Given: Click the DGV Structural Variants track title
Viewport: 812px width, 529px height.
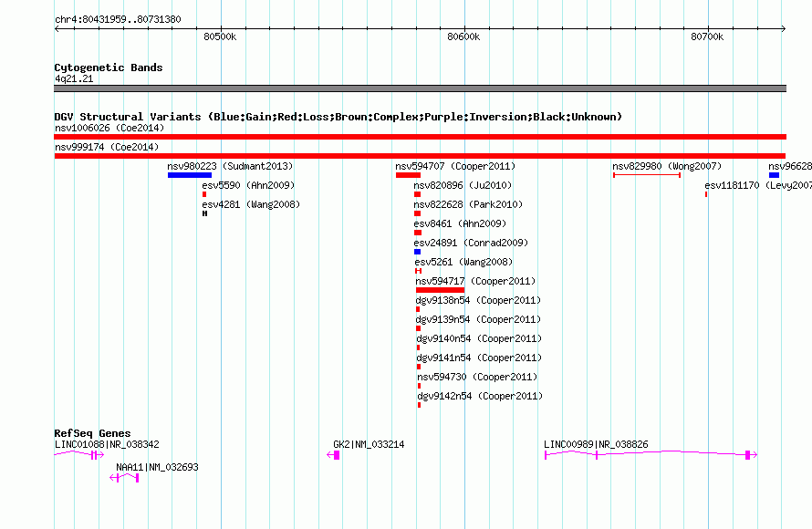Looking at the screenshot, I should pyautogui.click(x=338, y=117).
